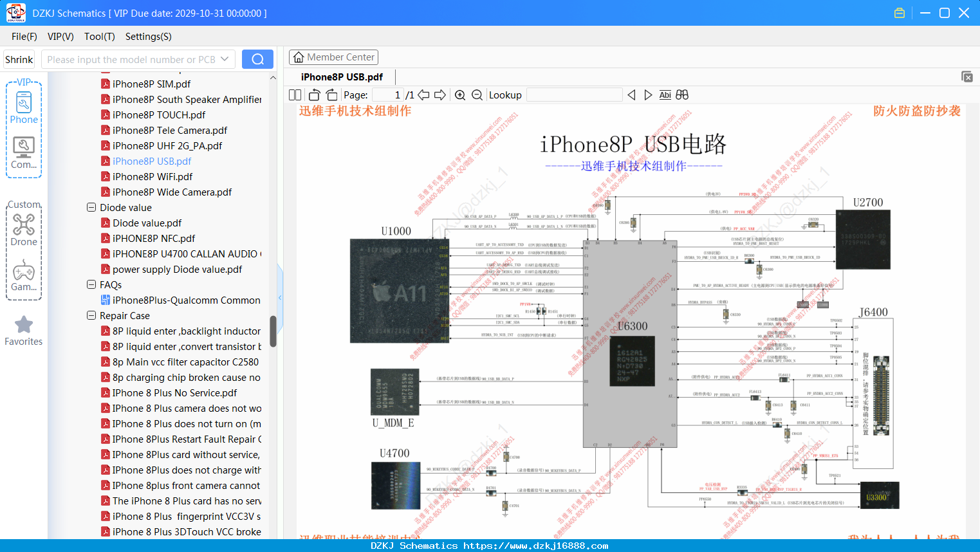Screen dimensions: 980x552
Task: Open the model number dropdown arrow
Action: click(225, 59)
